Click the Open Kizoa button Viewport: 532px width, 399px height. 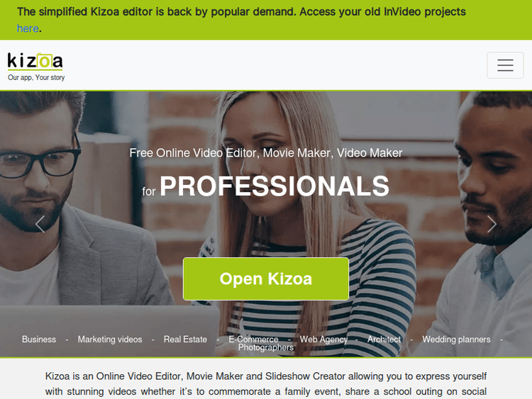[x=266, y=279]
